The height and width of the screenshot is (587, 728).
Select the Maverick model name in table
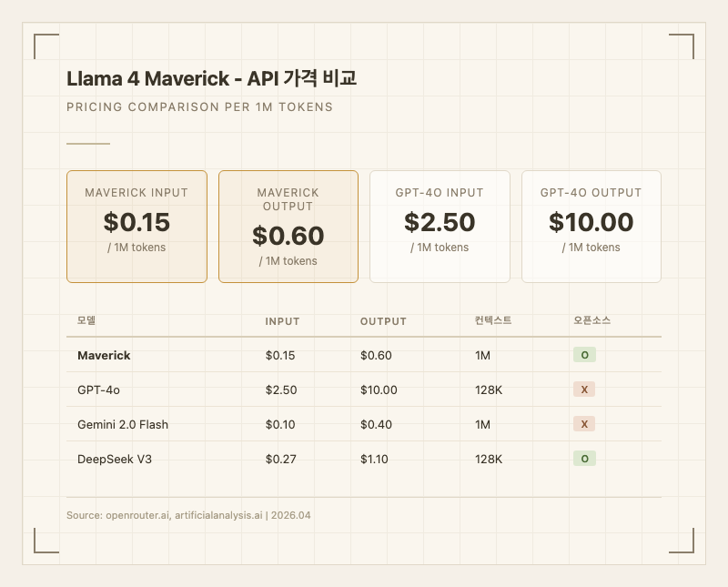coord(104,355)
